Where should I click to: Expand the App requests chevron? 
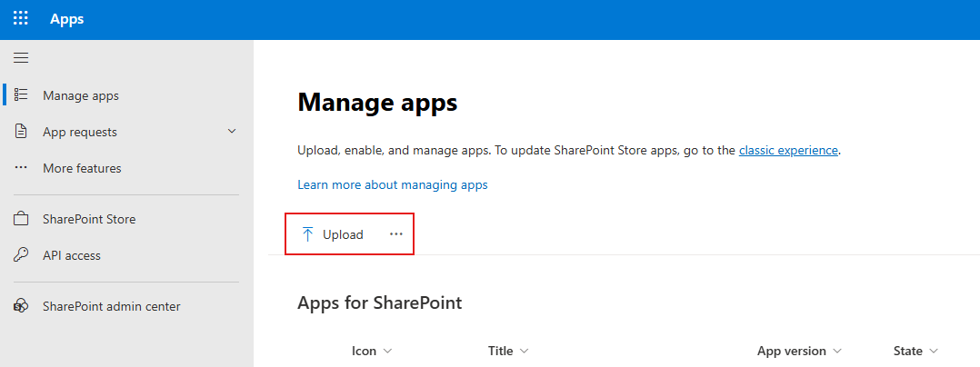pyautogui.click(x=232, y=132)
